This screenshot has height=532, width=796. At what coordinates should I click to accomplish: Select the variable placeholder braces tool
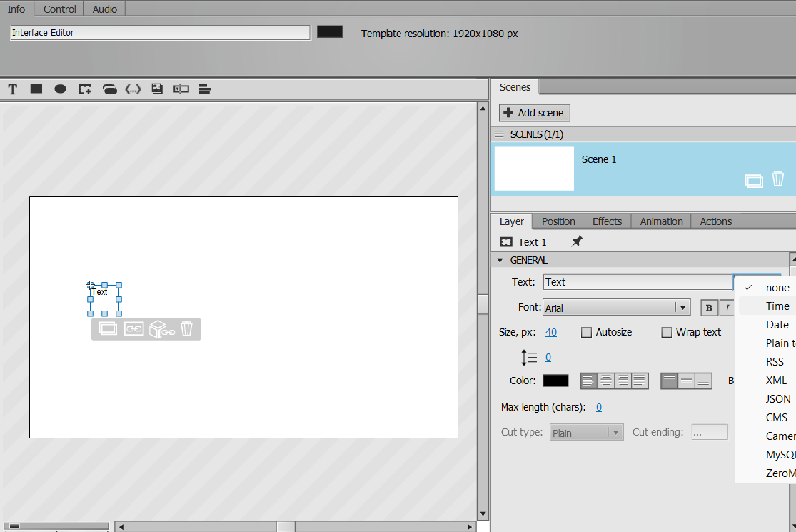click(x=133, y=89)
